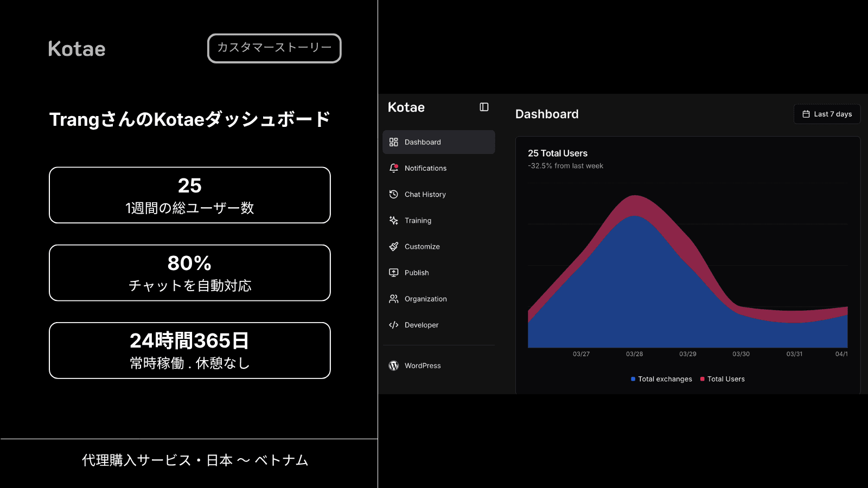Click the 03/29 date on chart axis

(x=688, y=354)
